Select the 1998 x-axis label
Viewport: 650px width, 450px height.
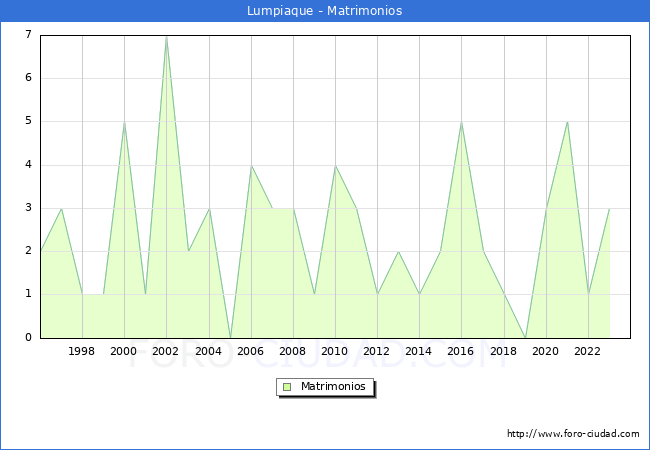click(x=81, y=351)
